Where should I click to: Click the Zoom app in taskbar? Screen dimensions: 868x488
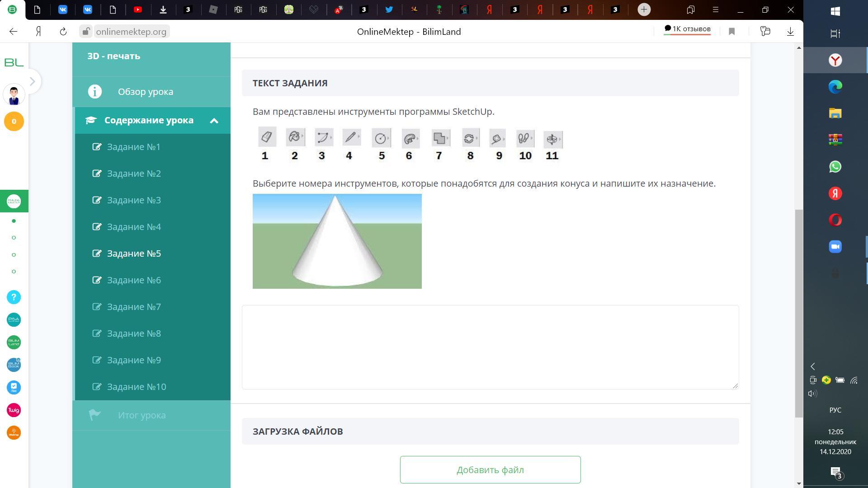(835, 247)
